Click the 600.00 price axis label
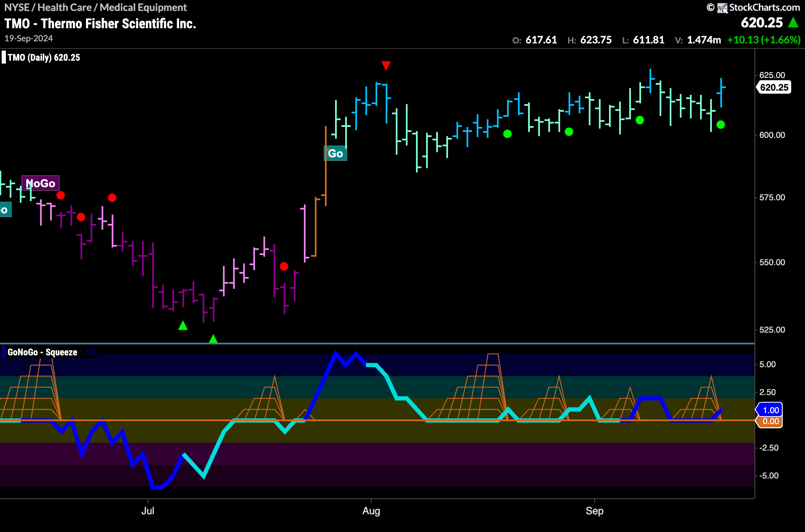The image size is (805, 532). coord(772,135)
